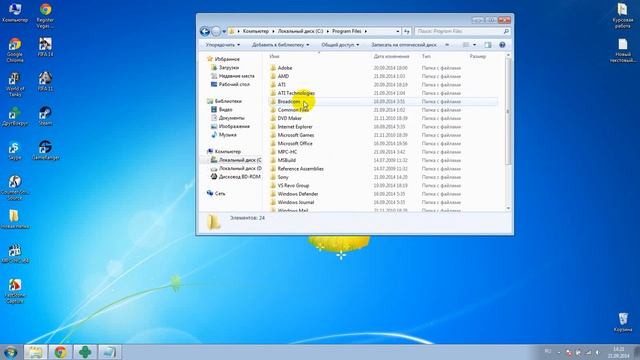Open the Упорядочить menu
This screenshot has height=360, width=640.
point(222,45)
